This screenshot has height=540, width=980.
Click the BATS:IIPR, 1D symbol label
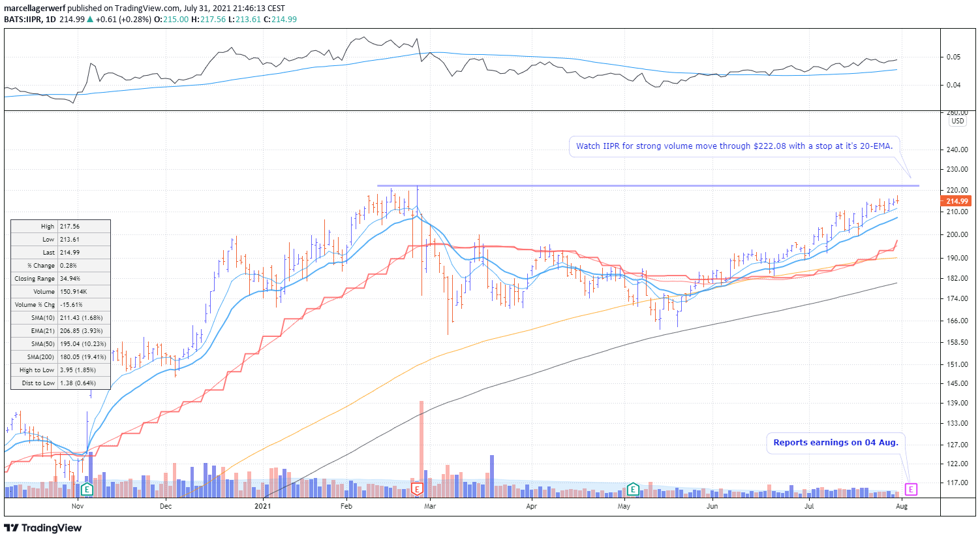(x=30, y=19)
